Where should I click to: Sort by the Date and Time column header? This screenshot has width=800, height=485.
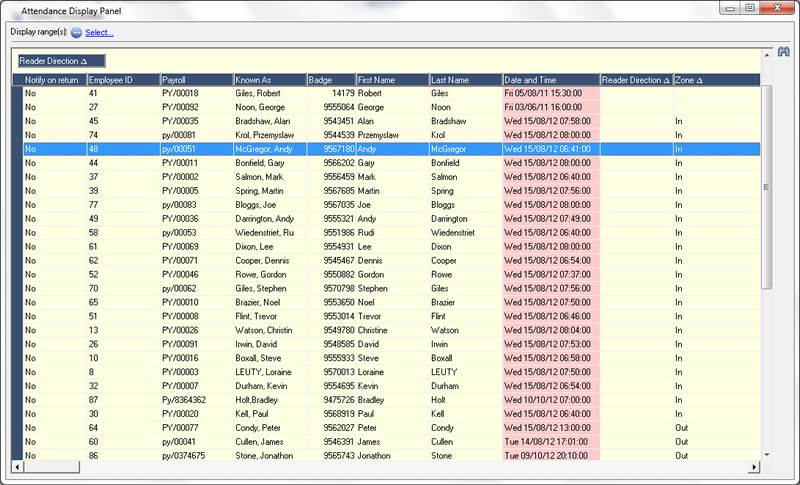(550, 80)
